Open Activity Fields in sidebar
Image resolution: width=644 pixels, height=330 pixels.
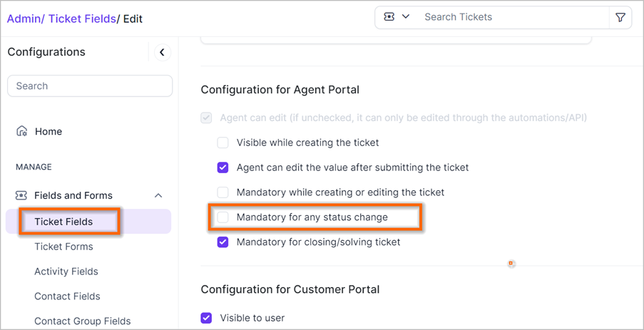coord(66,272)
